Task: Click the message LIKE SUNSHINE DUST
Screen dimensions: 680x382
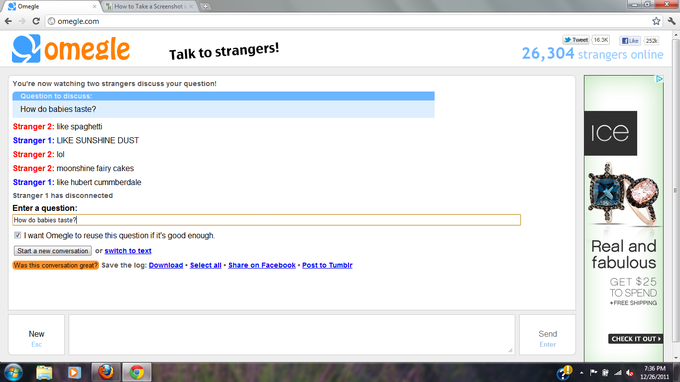Action: coord(98,140)
